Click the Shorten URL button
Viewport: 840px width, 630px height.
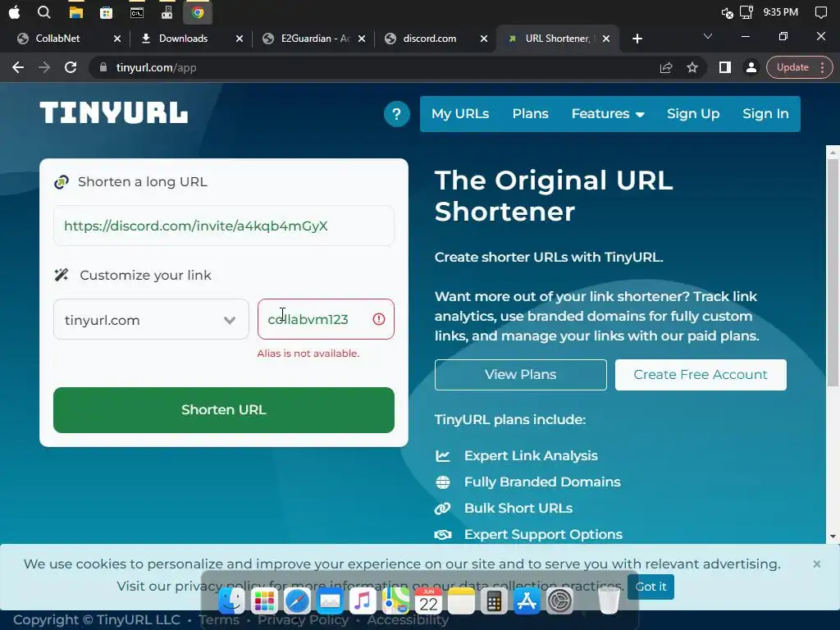[x=224, y=410]
